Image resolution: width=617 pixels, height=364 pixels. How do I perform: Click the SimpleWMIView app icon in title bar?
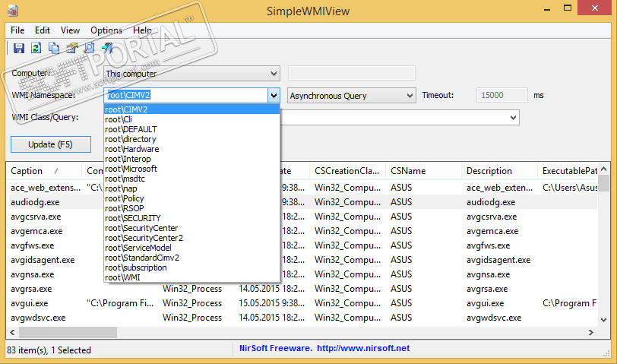click(13, 10)
